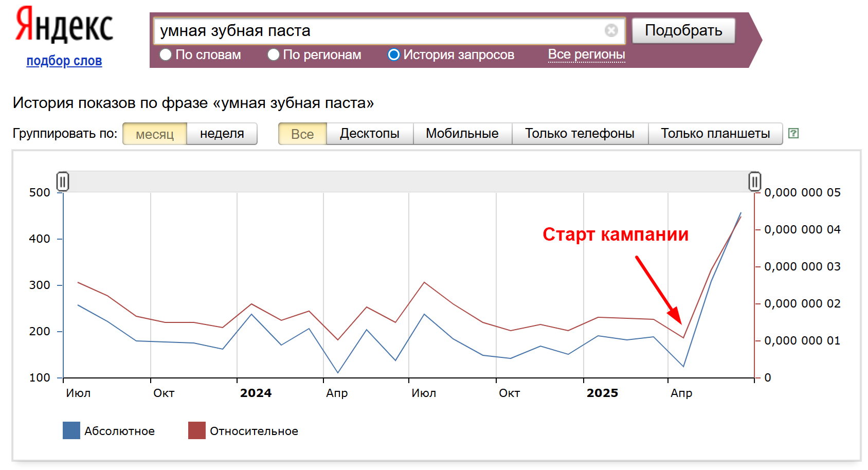Click the chart peak data point at far right

click(x=740, y=213)
